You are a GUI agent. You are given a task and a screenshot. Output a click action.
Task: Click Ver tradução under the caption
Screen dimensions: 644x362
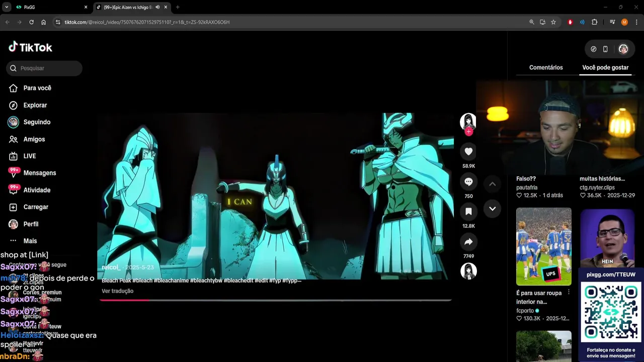point(117,291)
